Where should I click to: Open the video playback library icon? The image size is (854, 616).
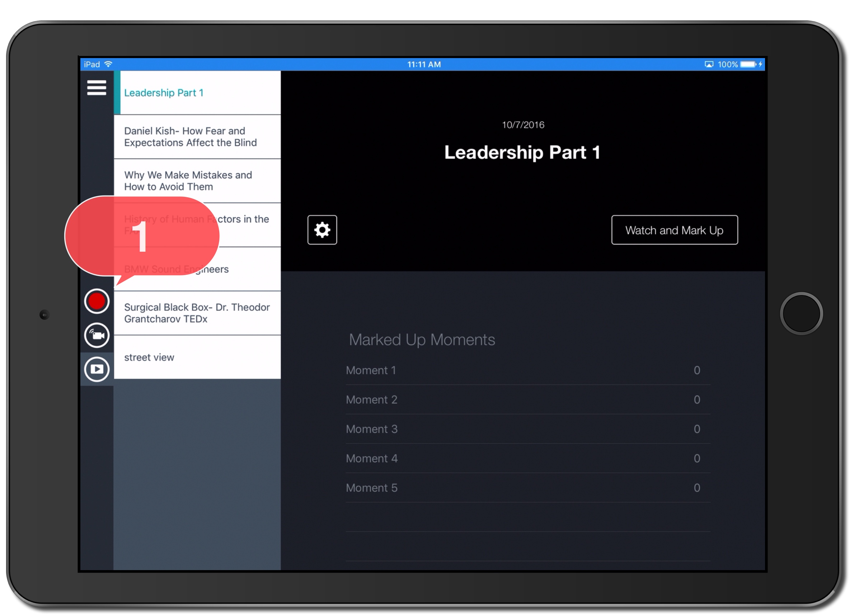tap(97, 370)
